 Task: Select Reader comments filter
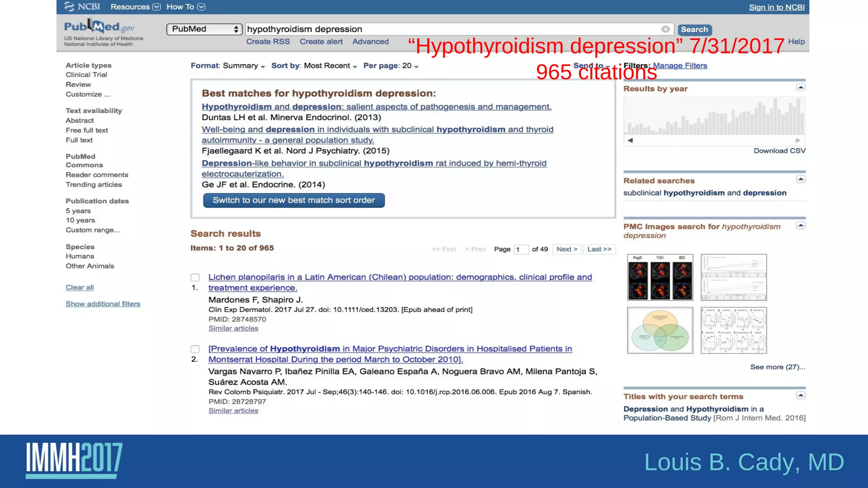pyautogui.click(x=97, y=175)
